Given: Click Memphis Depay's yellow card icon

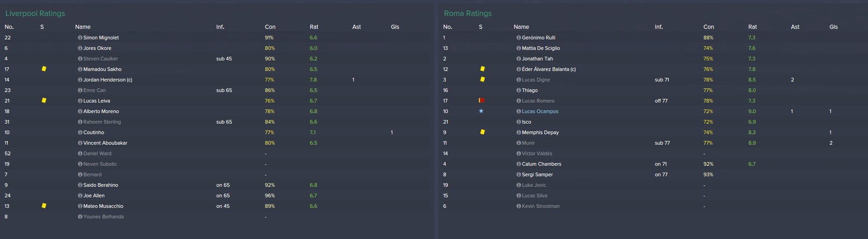Looking at the screenshot, I should (x=483, y=132).
